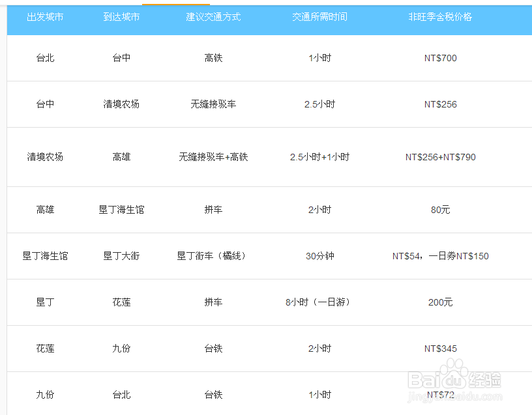
Task: Click 台北 in the departure column
Action: tap(45, 58)
